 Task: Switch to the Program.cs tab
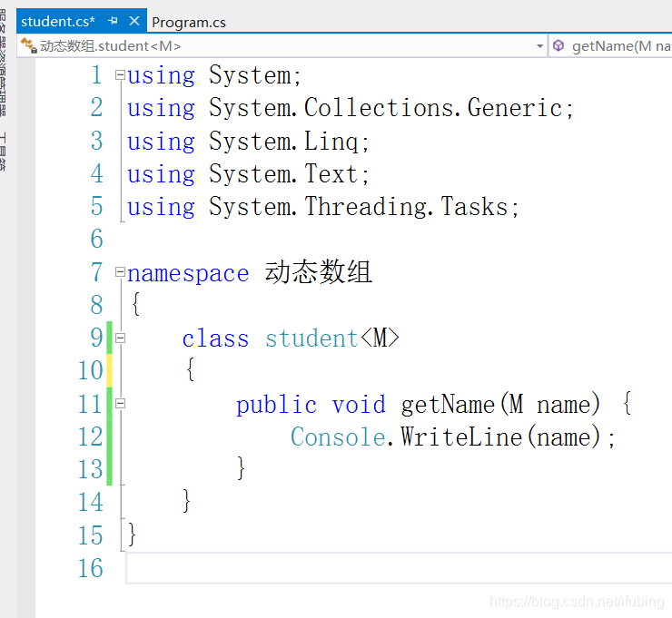click(x=189, y=22)
